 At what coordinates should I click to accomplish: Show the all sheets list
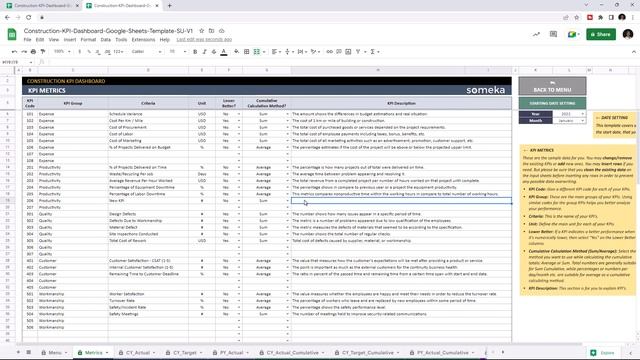tap(29, 352)
